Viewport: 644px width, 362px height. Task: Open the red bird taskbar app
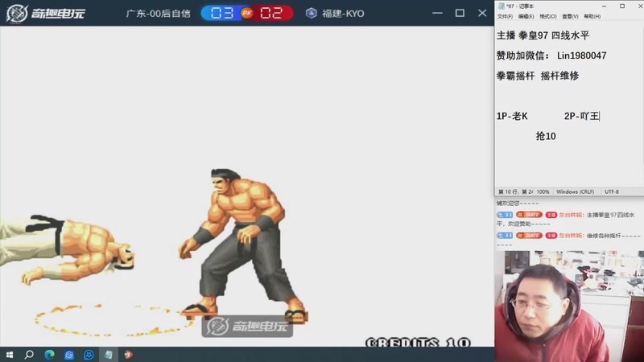tap(129, 355)
